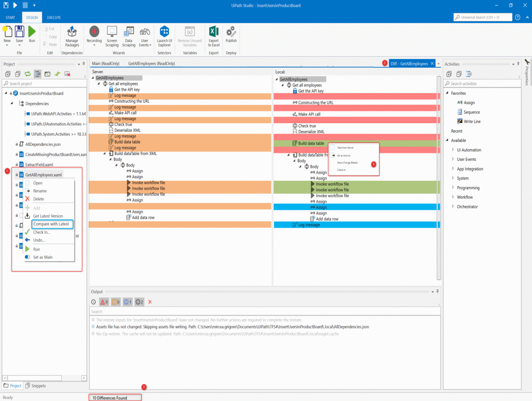Image resolution: width=532 pixels, height=401 pixels.
Task: Pin the Project panel
Action: coord(84,64)
